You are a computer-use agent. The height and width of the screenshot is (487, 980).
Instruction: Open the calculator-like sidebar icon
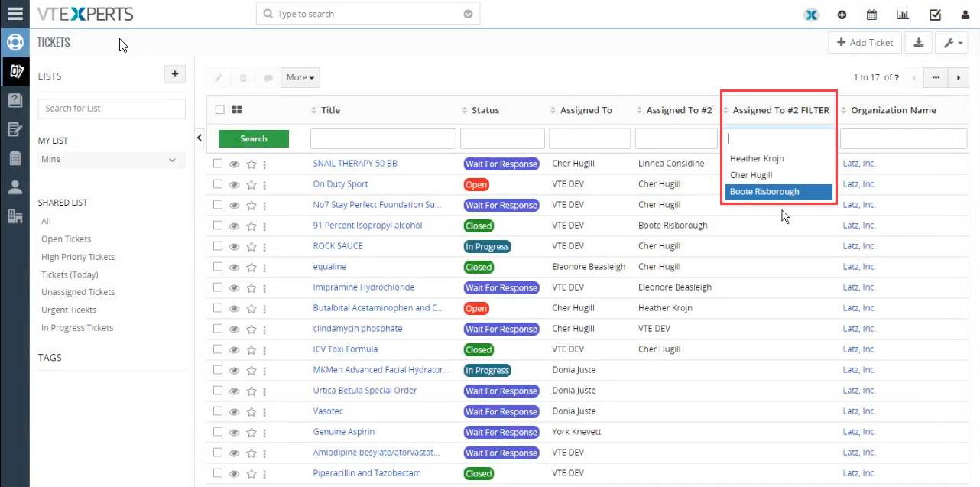15,158
